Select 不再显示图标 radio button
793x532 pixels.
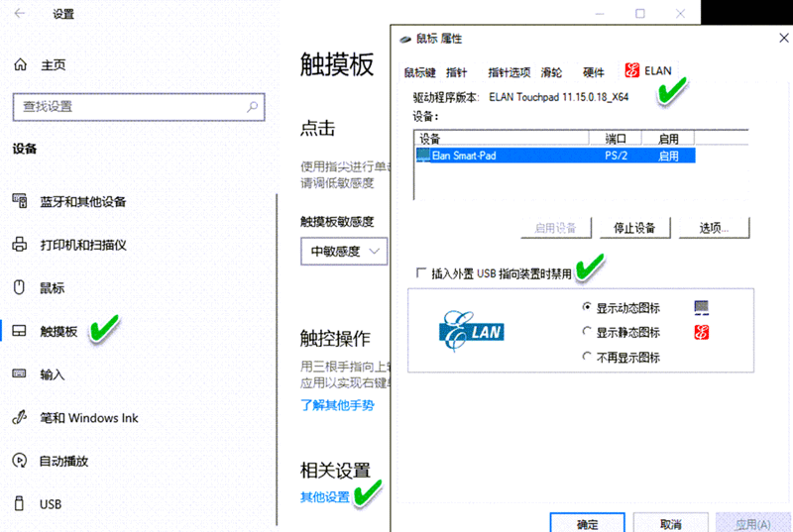587,357
